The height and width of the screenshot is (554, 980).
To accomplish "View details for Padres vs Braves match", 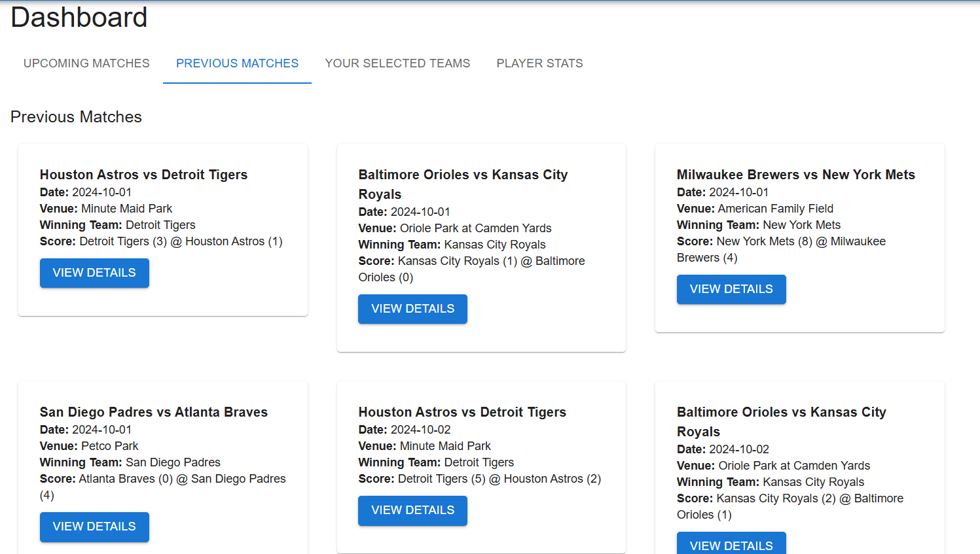I will tap(94, 527).
